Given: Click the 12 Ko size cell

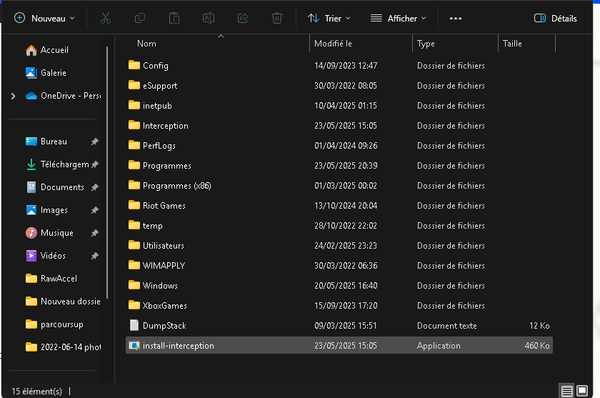Looking at the screenshot, I should [x=540, y=326].
